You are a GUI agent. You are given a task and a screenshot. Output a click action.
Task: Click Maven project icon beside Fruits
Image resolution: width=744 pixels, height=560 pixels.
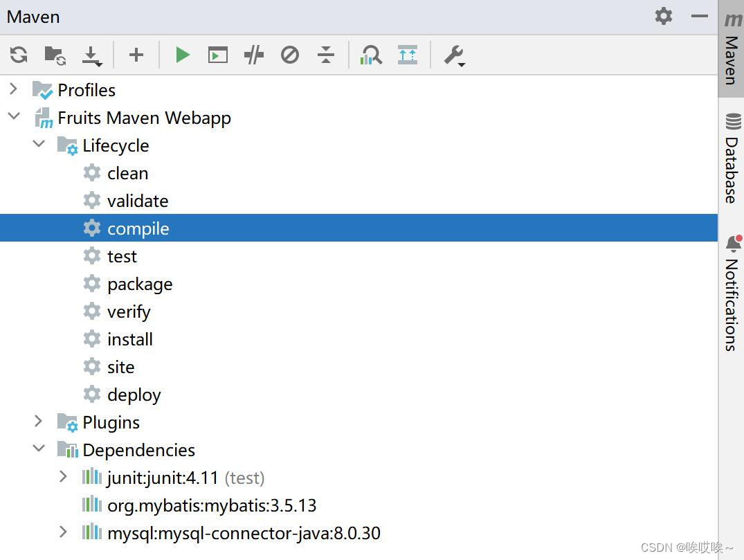pyautogui.click(x=44, y=118)
